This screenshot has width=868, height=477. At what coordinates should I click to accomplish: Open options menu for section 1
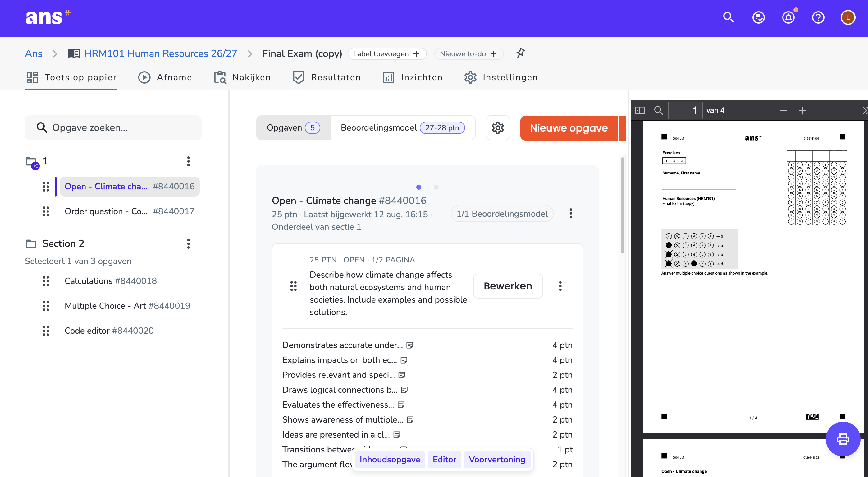(x=188, y=161)
